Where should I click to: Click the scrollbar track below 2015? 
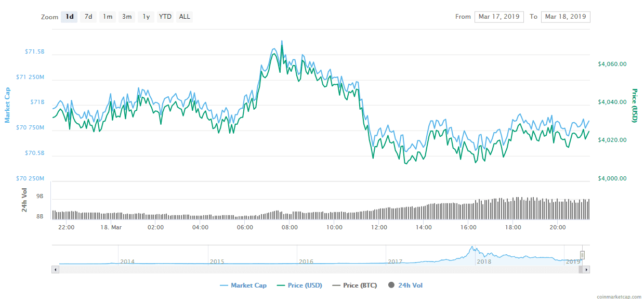click(x=217, y=269)
